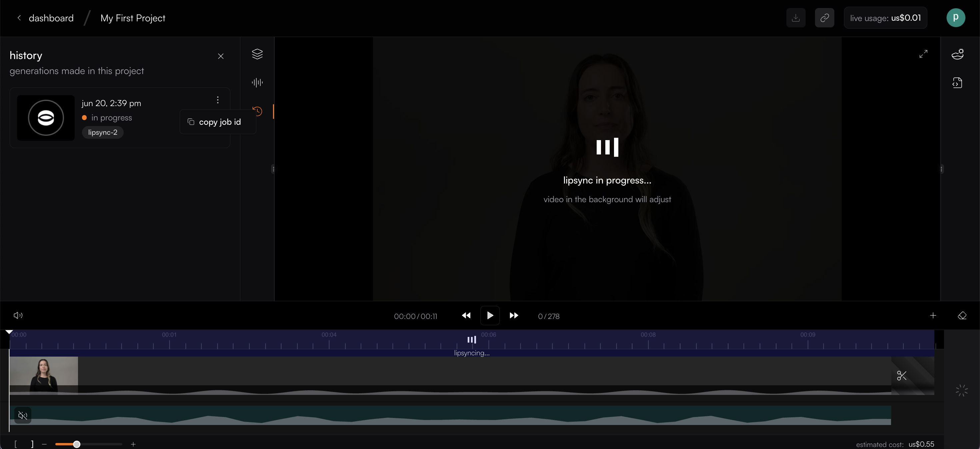The width and height of the screenshot is (980, 449).
Task: Expand the video preview to fullscreen
Action: coord(923,54)
